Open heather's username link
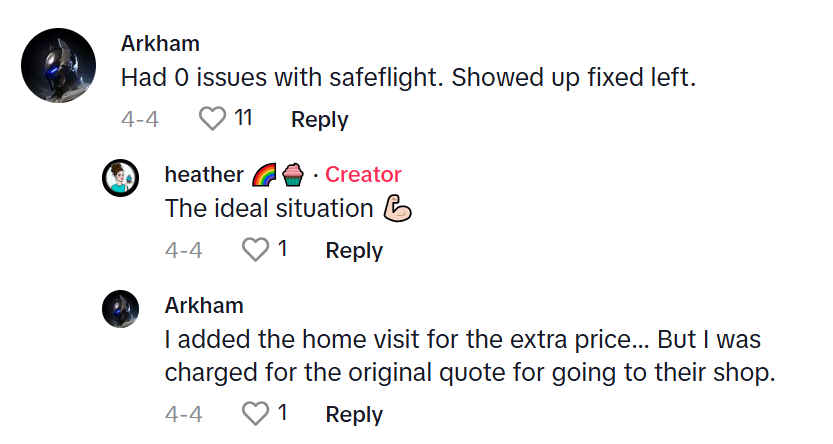This screenshot has width=833, height=444. 204,175
